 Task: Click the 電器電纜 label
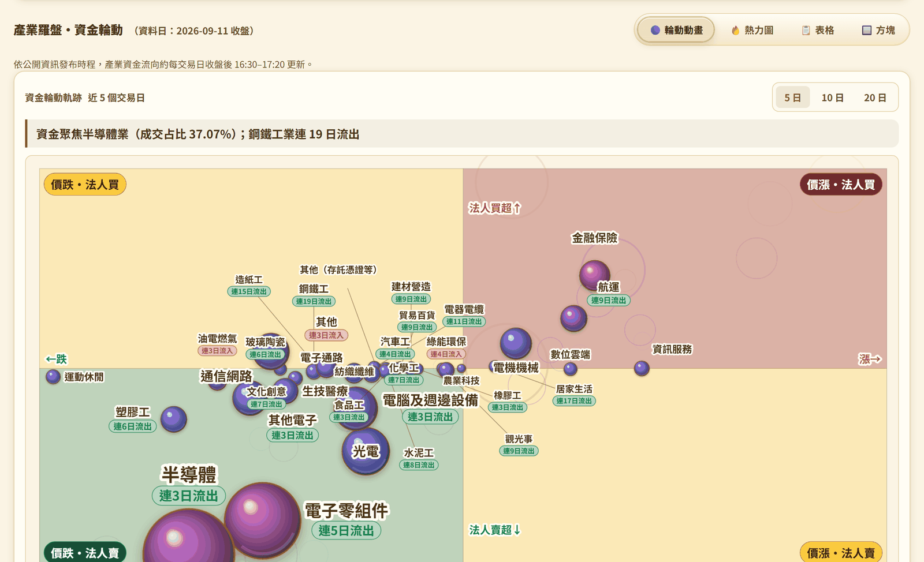[x=464, y=309]
